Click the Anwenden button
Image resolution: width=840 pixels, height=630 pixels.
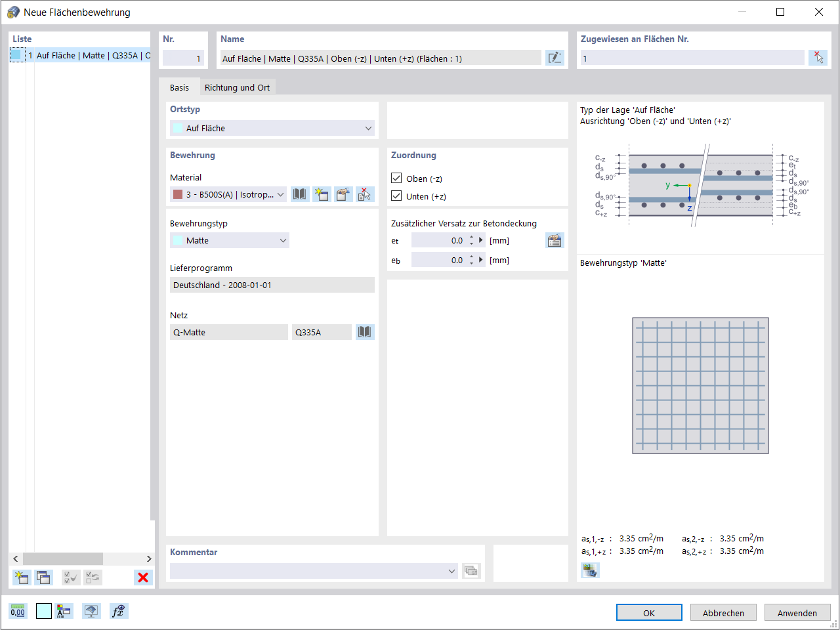(797, 612)
